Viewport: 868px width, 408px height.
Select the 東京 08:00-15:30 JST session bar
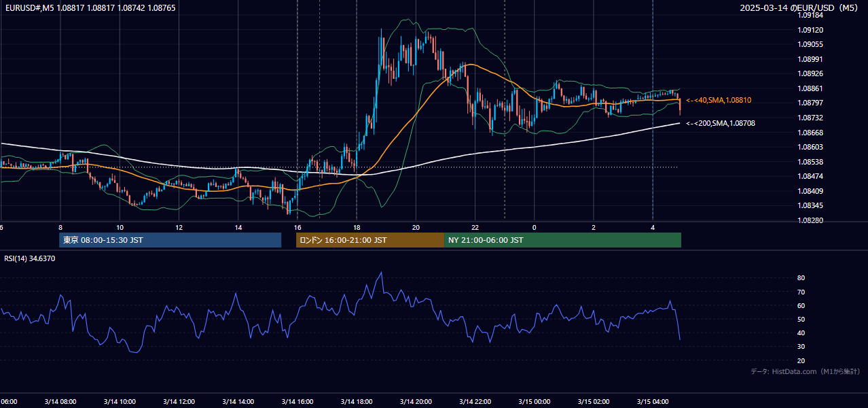170,240
